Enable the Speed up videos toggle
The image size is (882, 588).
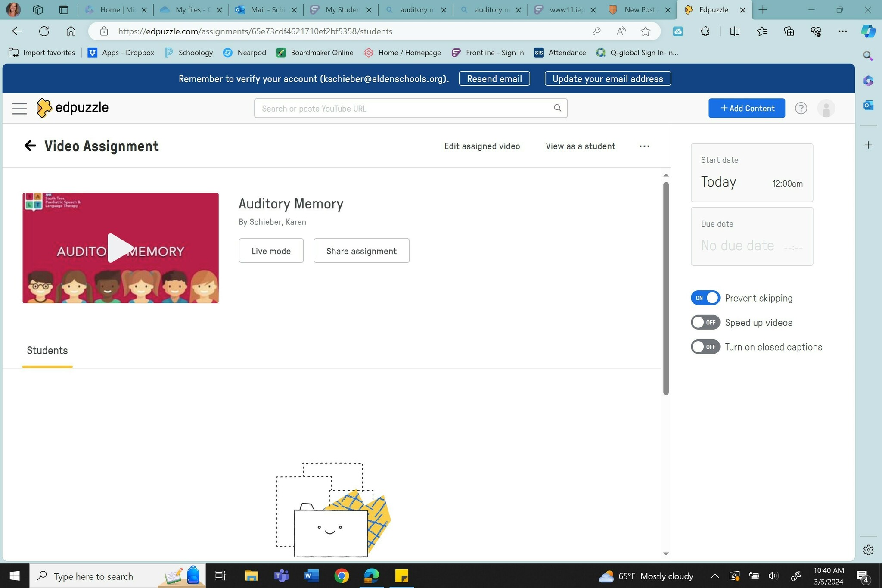(x=705, y=323)
